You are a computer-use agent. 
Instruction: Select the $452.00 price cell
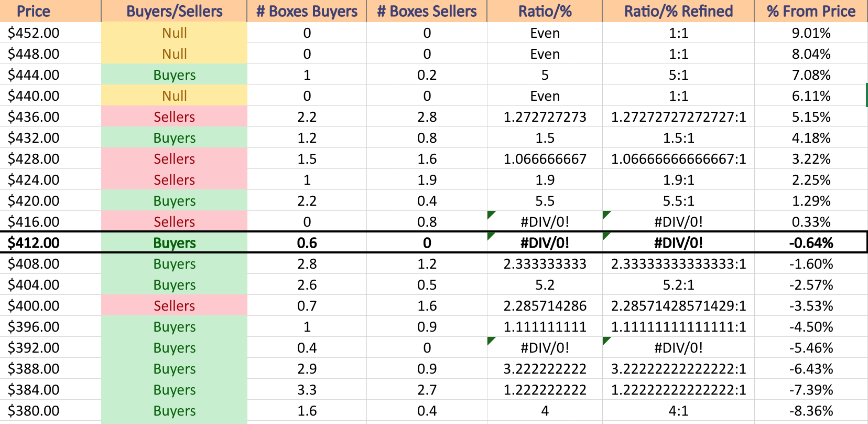click(x=50, y=33)
